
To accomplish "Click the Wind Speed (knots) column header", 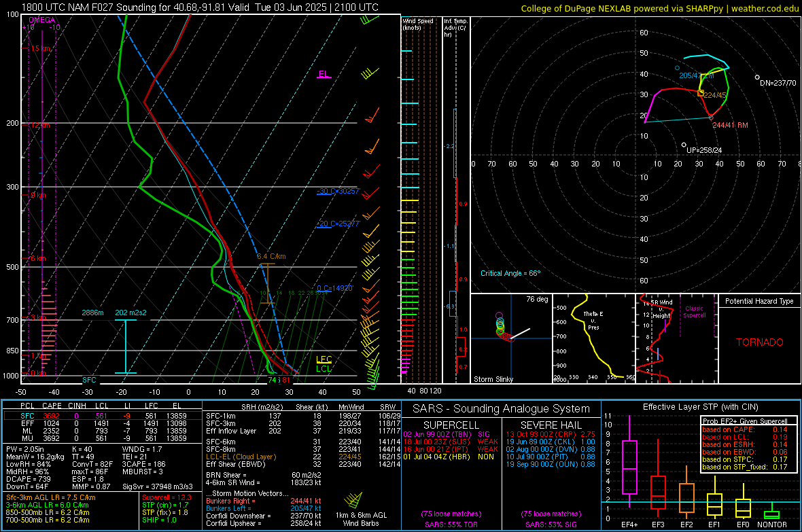I will click(x=418, y=24).
